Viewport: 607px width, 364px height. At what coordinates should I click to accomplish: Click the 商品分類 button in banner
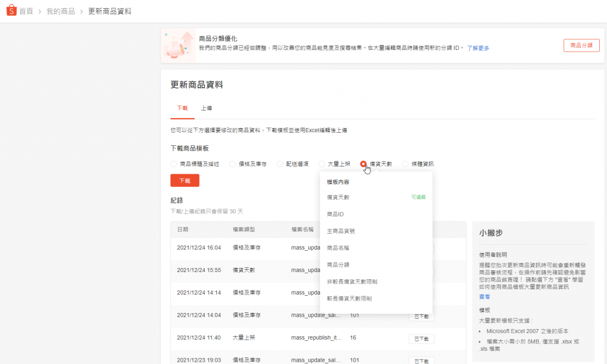click(x=581, y=46)
